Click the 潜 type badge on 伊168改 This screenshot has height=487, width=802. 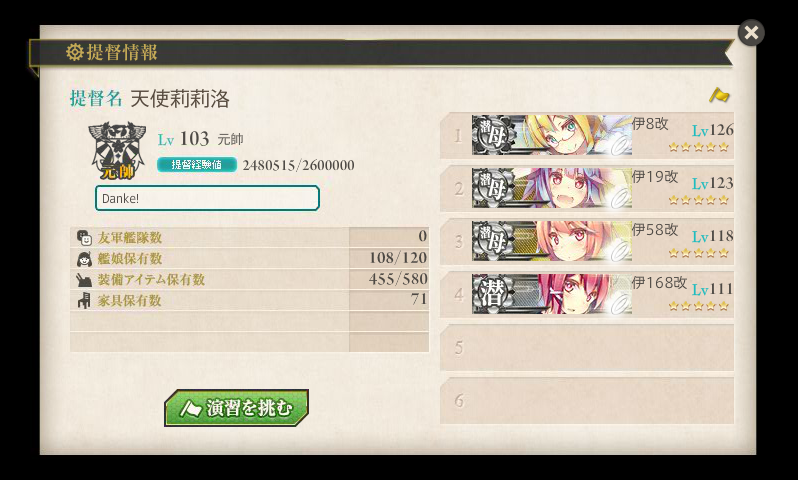coord(493,294)
